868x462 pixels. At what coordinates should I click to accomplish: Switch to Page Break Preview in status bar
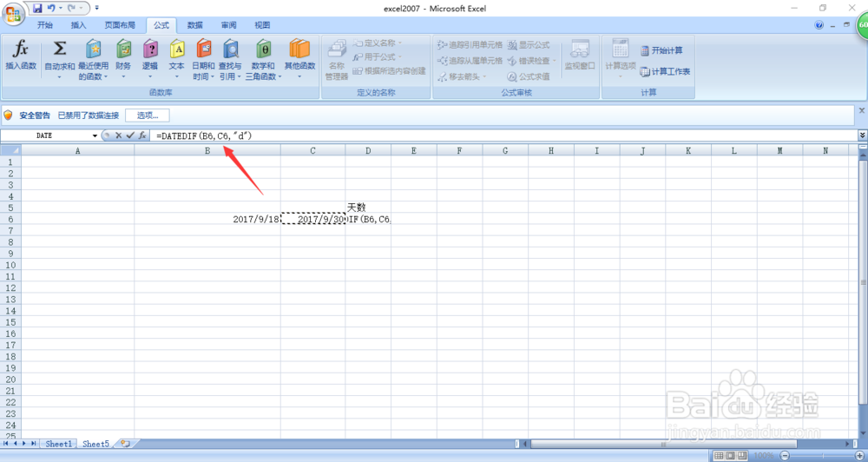[x=742, y=455]
